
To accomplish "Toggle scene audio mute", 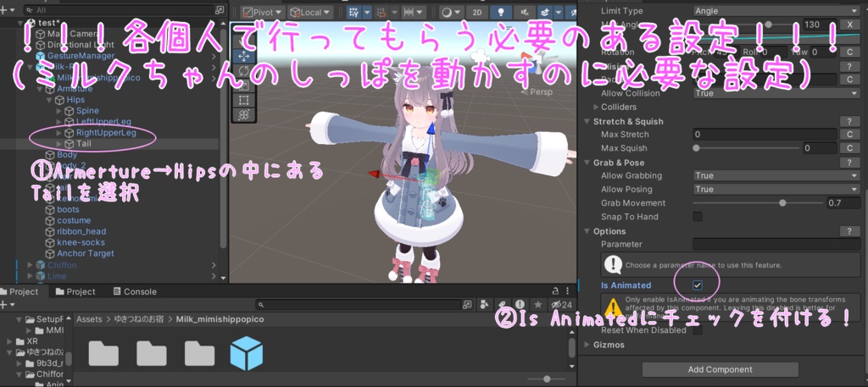I will [525, 12].
